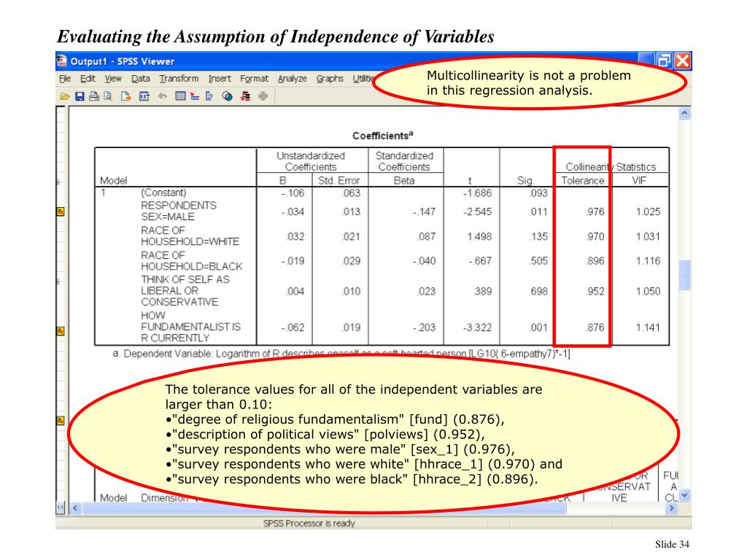Screen dimensions: 747x560
Task: Open the View menu
Action: point(113,79)
